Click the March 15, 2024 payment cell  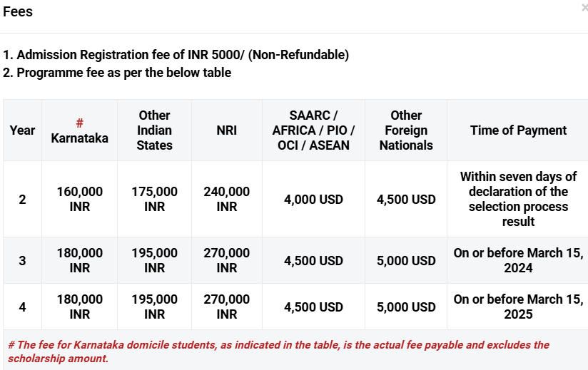pos(518,260)
